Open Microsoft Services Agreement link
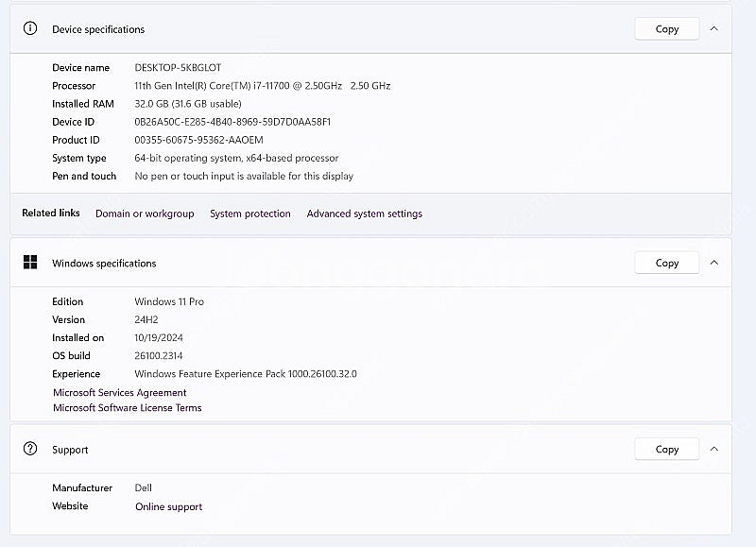The width and height of the screenshot is (756, 547). 120,392
